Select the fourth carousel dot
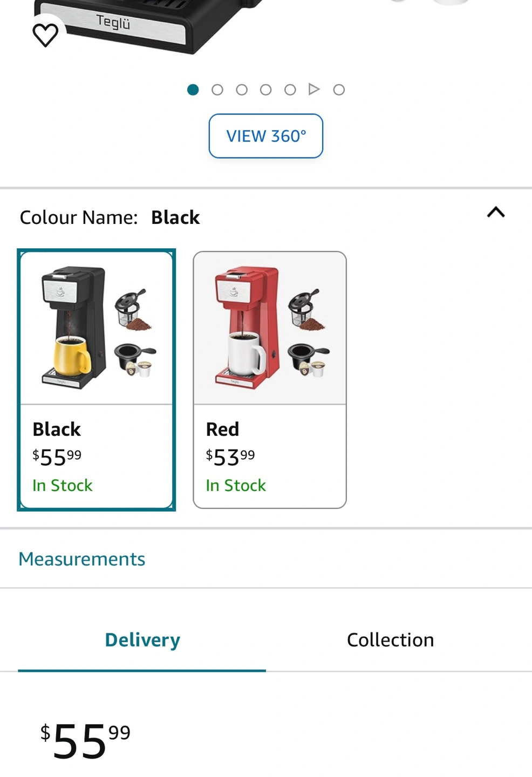The height and width of the screenshot is (777, 532). [266, 90]
